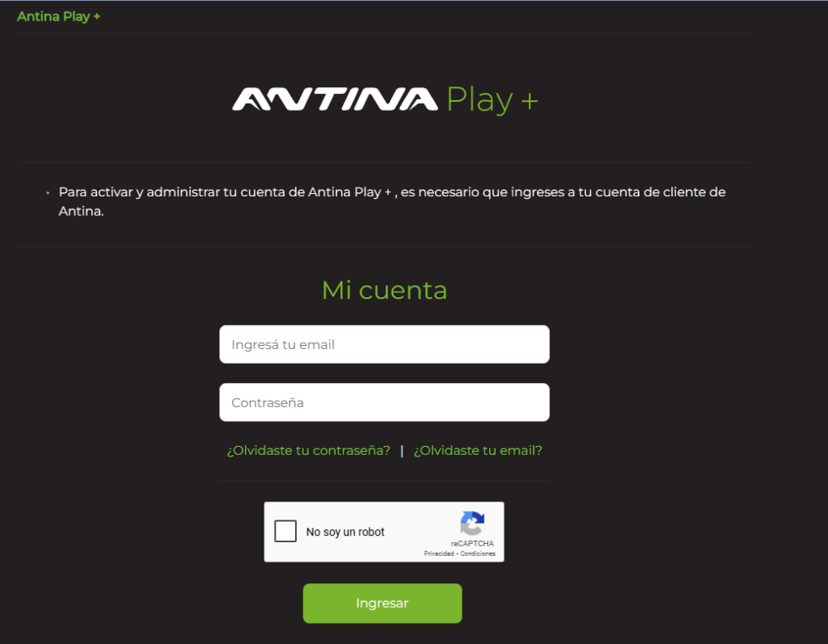
Task: Click the divider line above the reCAPTCHA
Action: (x=384, y=481)
